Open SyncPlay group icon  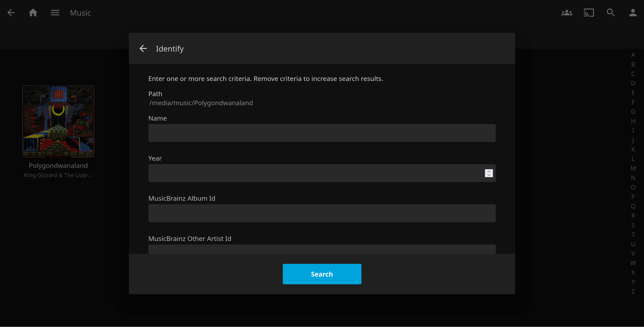pyautogui.click(x=566, y=13)
